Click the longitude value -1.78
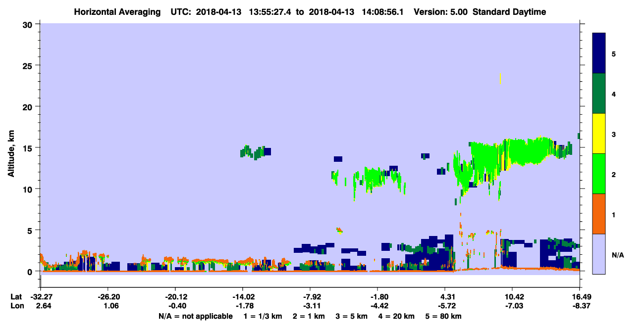The image size is (644, 330). coord(243,306)
